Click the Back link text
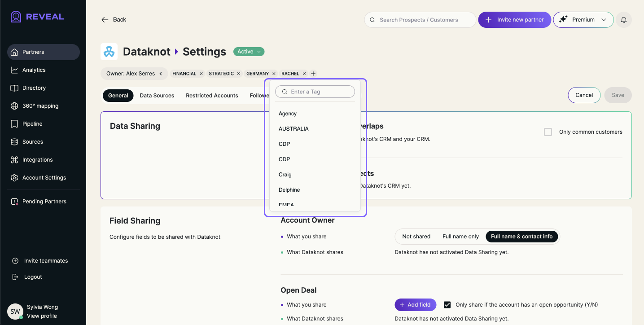The width and height of the screenshot is (644, 325). coord(119,20)
